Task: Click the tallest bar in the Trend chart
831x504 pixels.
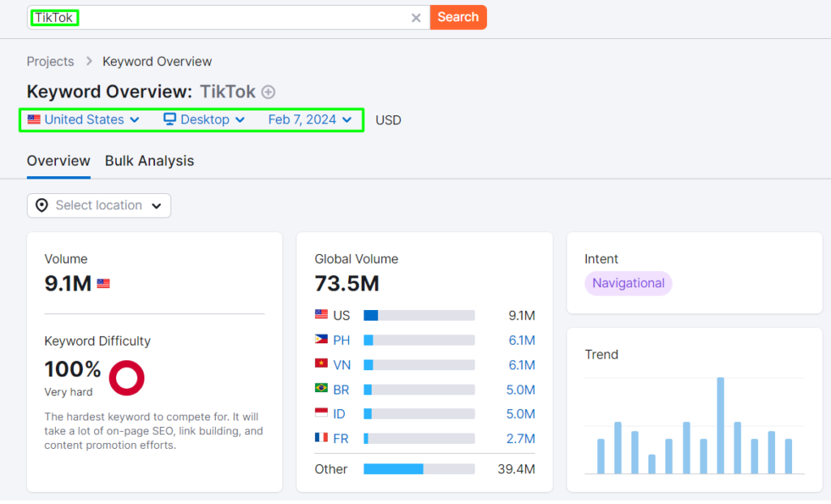Action: pos(721,425)
